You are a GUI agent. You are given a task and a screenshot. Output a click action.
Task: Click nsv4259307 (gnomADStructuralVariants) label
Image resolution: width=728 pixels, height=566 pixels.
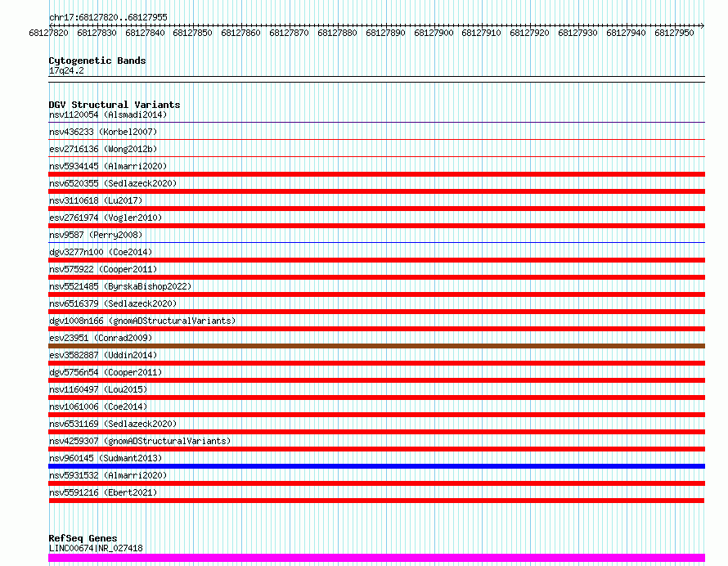tap(140, 441)
